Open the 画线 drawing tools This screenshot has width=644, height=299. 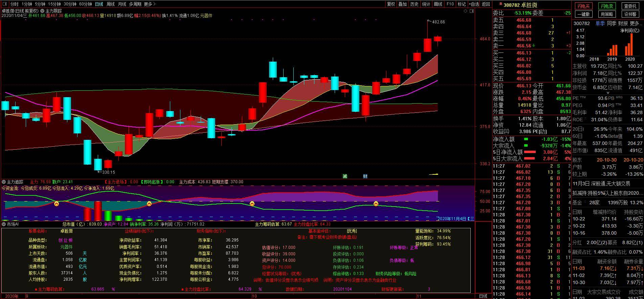click(438, 4)
